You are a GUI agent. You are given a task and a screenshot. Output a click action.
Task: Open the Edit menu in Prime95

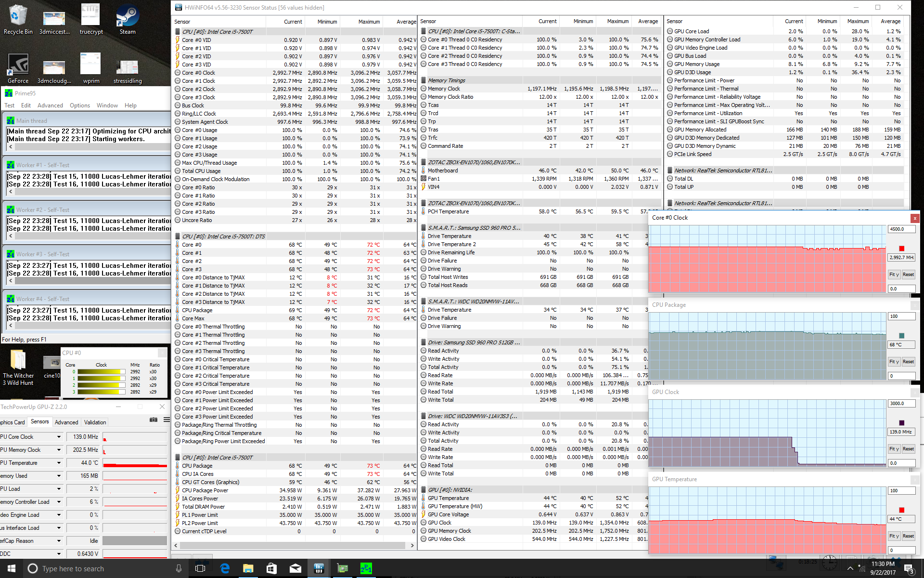click(x=26, y=105)
